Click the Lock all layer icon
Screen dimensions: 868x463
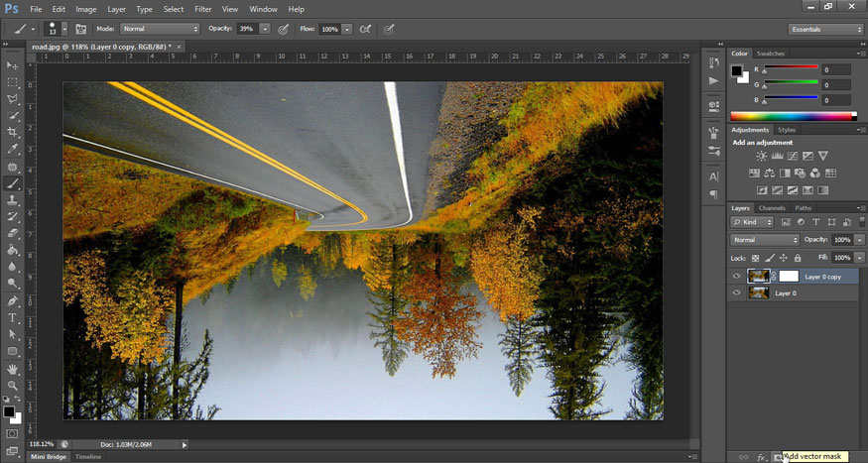click(798, 257)
